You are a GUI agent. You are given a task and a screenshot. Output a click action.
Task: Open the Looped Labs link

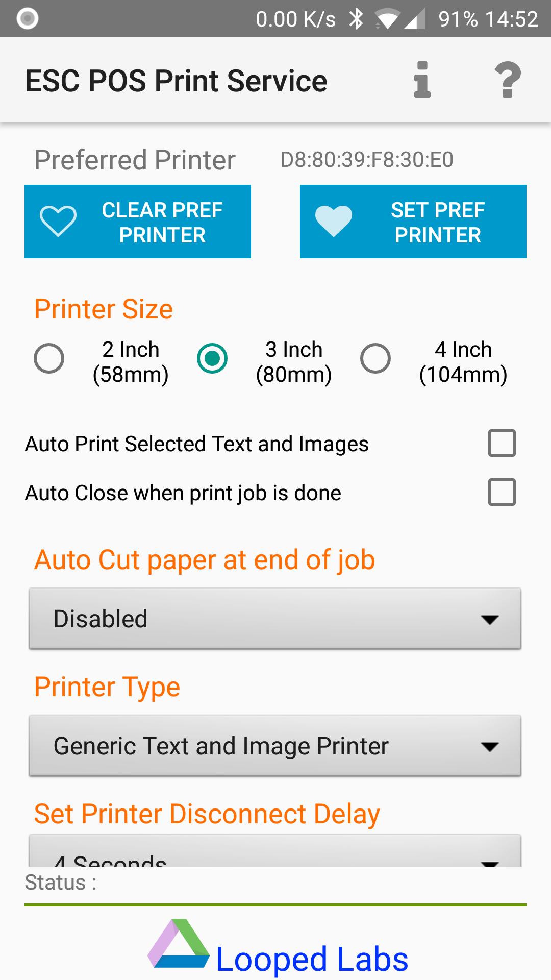click(312, 959)
